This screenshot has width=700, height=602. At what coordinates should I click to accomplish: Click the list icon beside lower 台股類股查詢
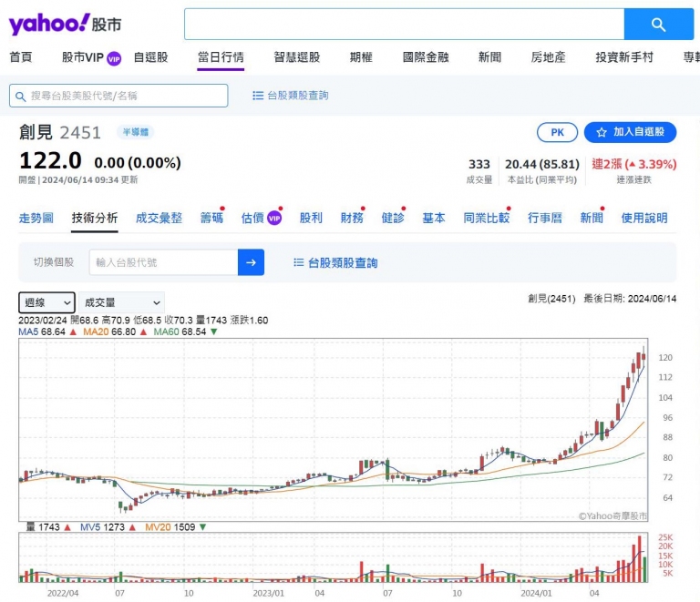coord(299,262)
